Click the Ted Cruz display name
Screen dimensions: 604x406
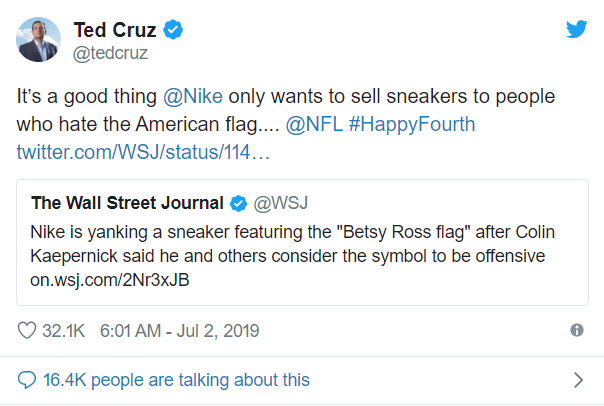pos(115,30)
